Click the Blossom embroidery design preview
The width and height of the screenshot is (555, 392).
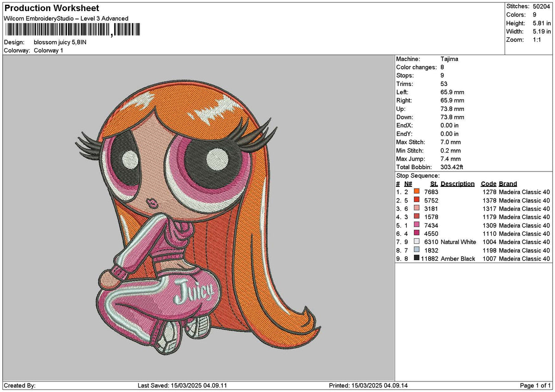(x=198, y=217)
